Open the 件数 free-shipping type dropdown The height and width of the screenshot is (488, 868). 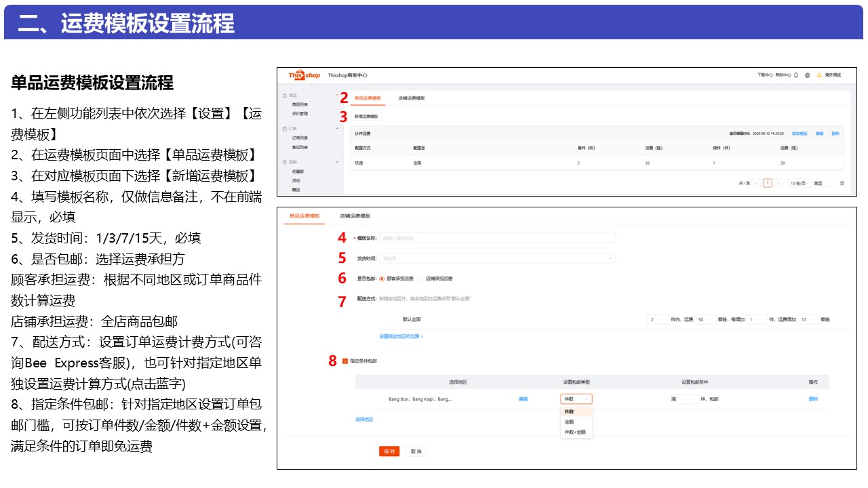tap(576, 399)
